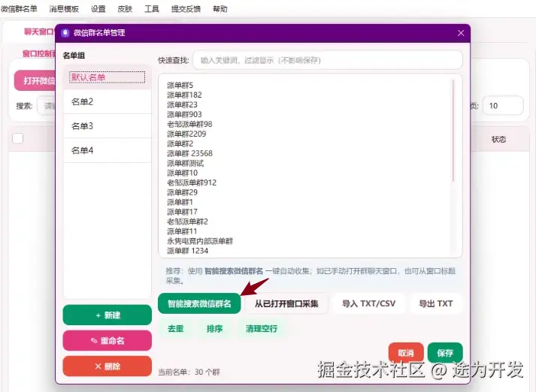
Task: Click the green 保存 button
Action: (445, 353)
